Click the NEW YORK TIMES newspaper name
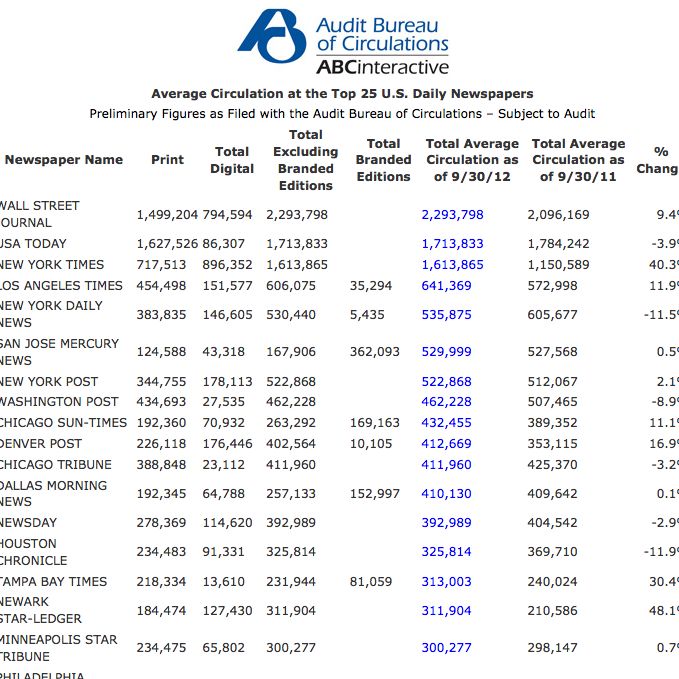 click(52, 264)
